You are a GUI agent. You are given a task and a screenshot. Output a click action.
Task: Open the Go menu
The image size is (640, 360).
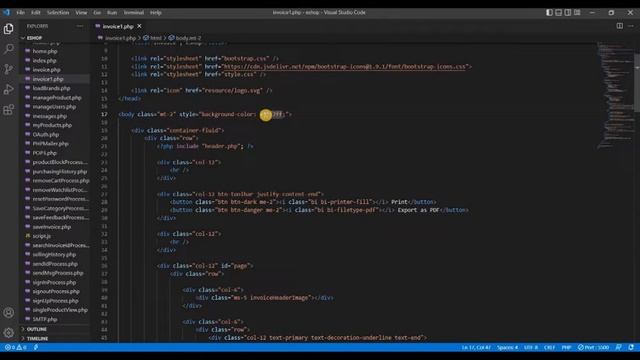click(97, 13)
